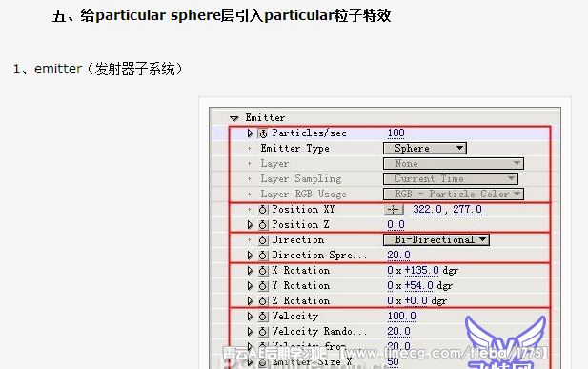Toggle the Velocity stopwatch icon
This screenshot has width=588, height=369.
click(x=263, y=317)
